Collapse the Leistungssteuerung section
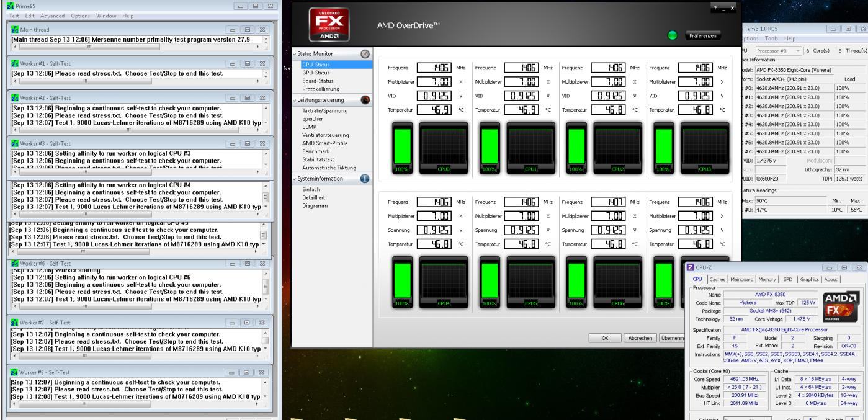The image size is (868, 420). [293, 100]
